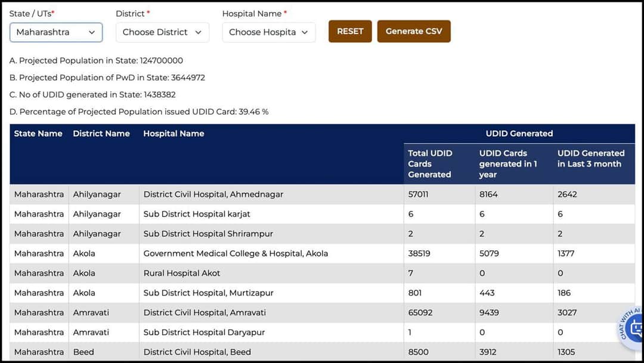Click total value 38519

pyautogui.click(x=419, y=254)
